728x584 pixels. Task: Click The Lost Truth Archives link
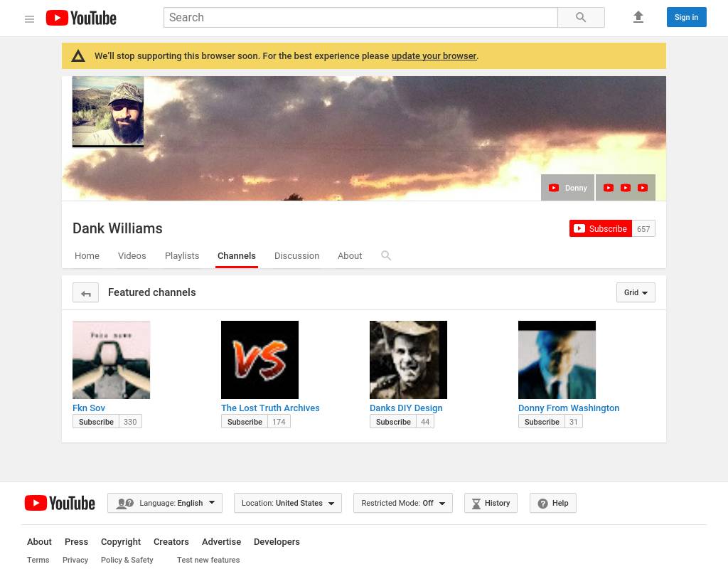(270, 408)
